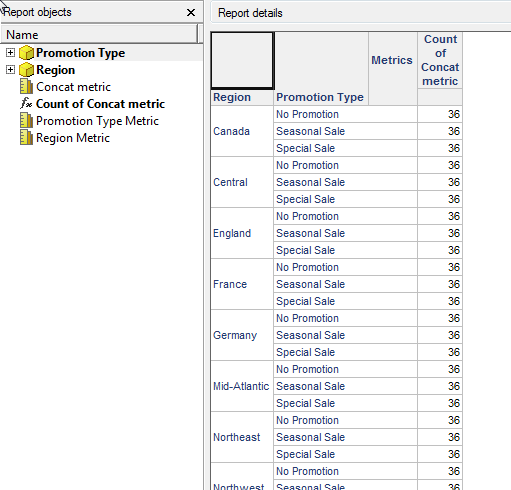Viewport: 511px width, 490px height.
Task: Click Seasonal Sale under Northeast
Action: (345, 437)
